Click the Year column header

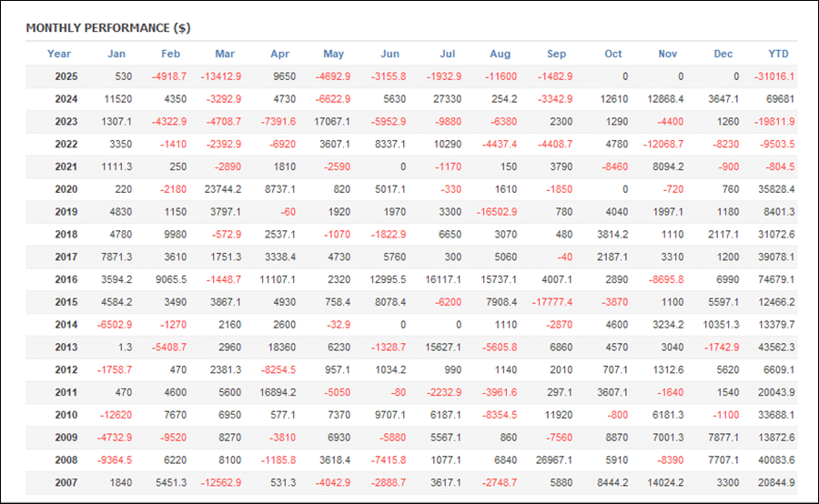[59, 54]
